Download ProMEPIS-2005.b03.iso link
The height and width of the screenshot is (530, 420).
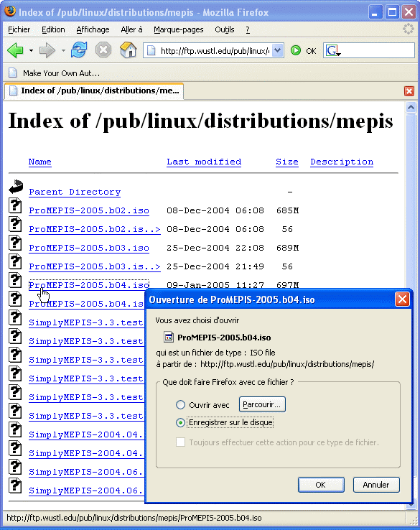coord(89,248)
